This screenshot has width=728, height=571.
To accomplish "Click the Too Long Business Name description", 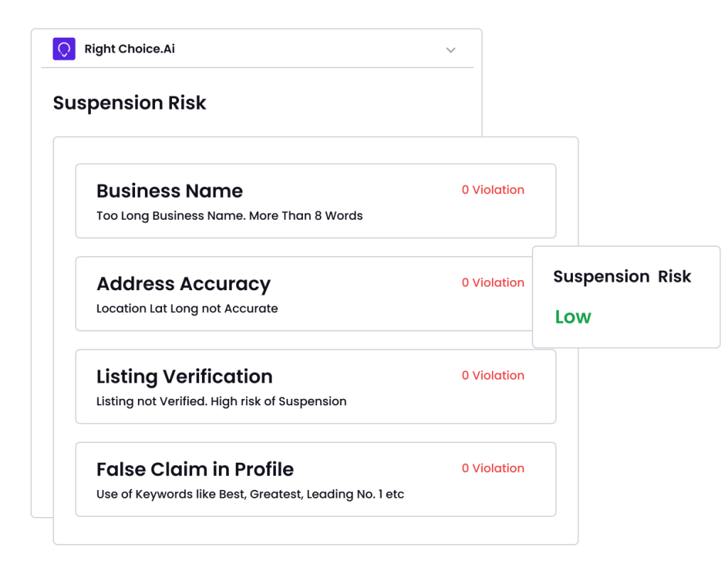I will tap(230, 216).
